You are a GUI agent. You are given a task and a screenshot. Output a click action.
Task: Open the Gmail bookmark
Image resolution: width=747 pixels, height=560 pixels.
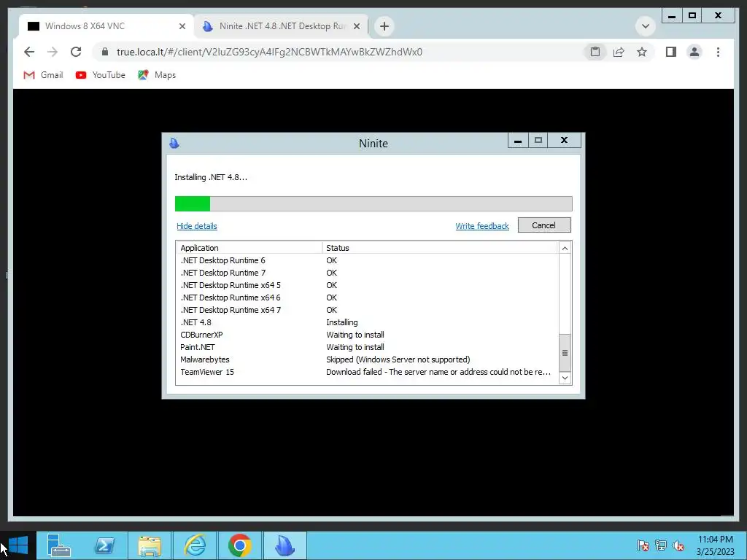click(x=43, y=75)
